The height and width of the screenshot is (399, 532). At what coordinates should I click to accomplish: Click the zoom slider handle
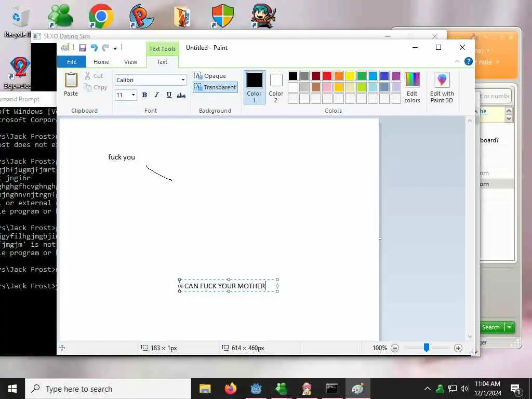click(x=427, y=348)
